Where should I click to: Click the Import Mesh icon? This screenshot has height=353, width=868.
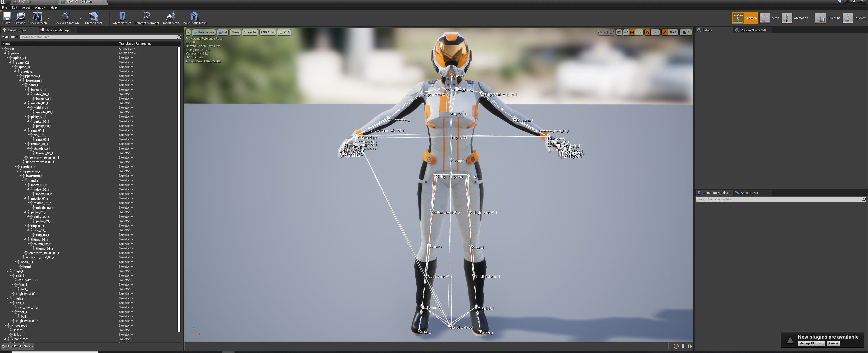click(170, 16)
